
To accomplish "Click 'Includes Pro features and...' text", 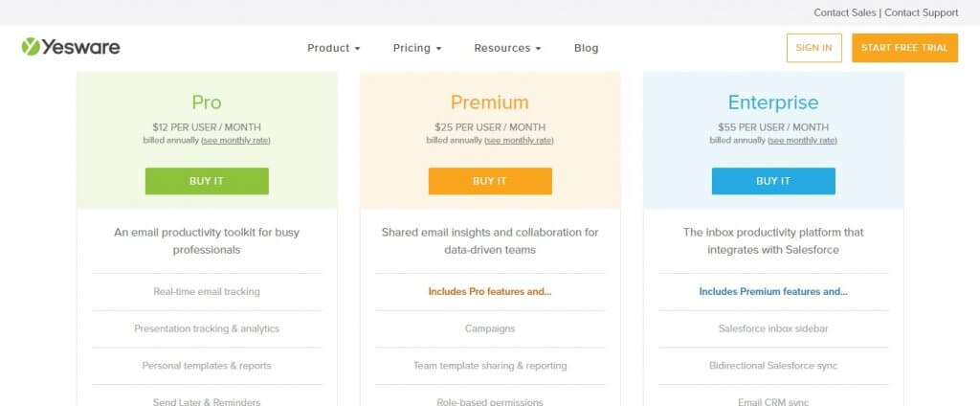I will tap(490, 291).
